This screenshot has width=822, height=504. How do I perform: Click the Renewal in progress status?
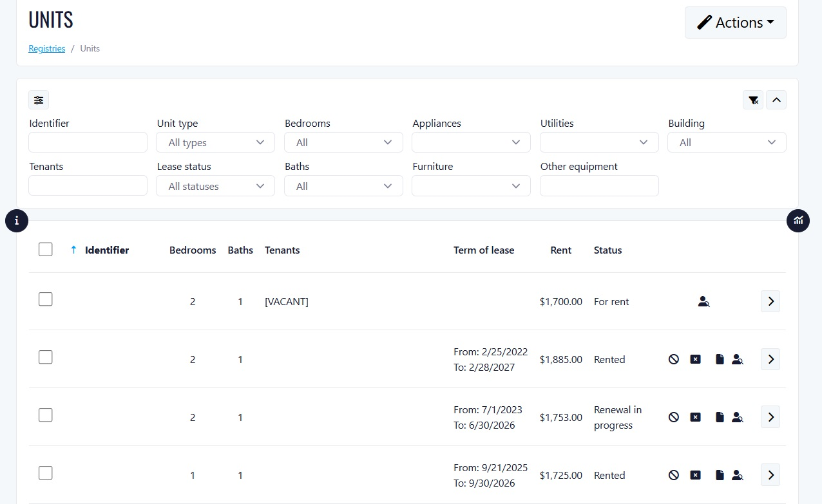tap(618, 417)
